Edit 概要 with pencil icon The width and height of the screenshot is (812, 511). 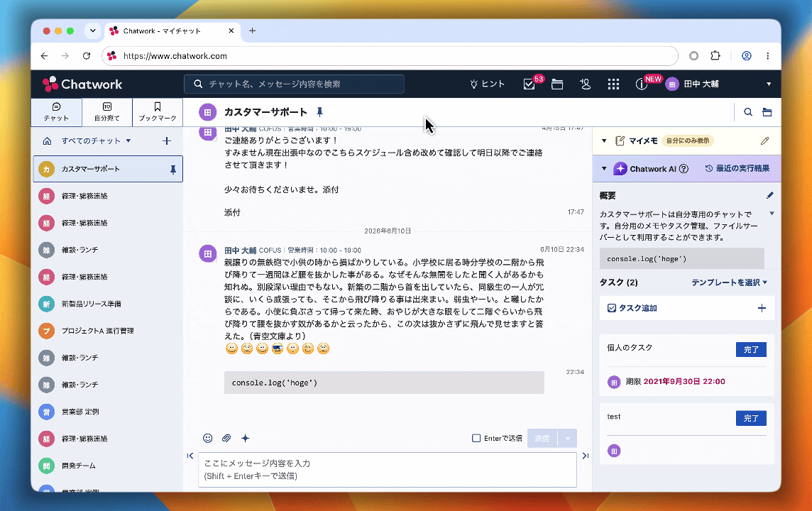coord(770,195)
